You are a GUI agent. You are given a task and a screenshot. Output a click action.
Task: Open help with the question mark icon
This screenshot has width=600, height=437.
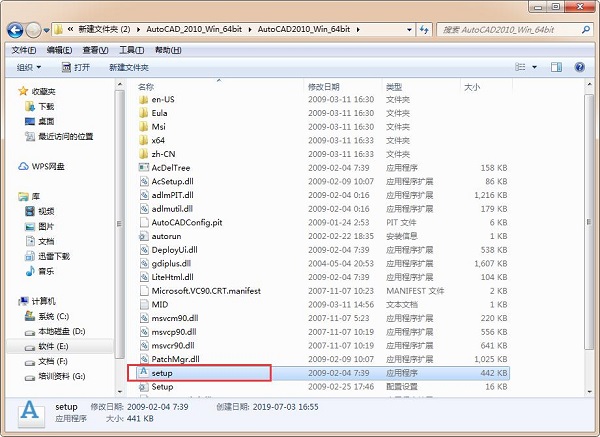[x=580, y=67]
